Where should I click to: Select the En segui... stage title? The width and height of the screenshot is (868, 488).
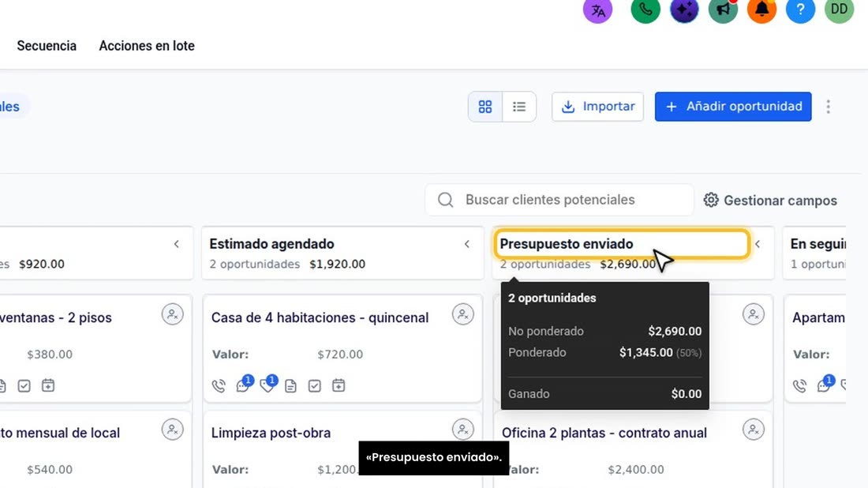click(x=817, y=244)
